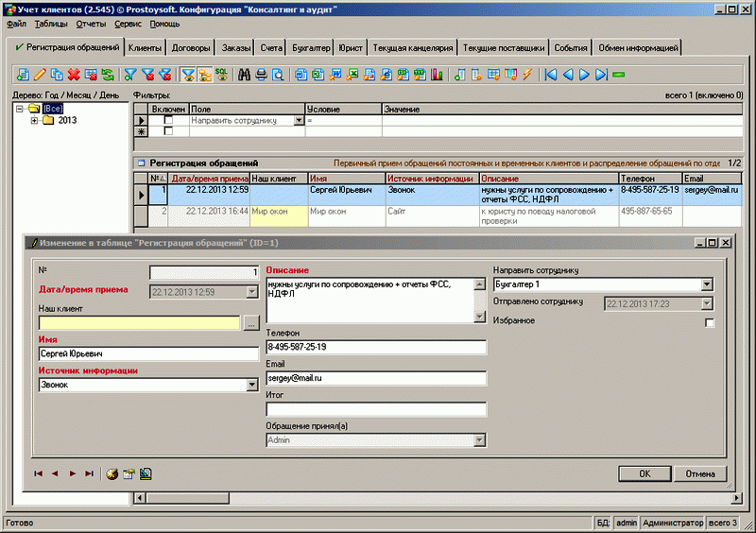Switch to the Договоры tab
Image resolution: width=756 pixels, height=533 pixels.
pyautogui.click(x=192, y=47)
